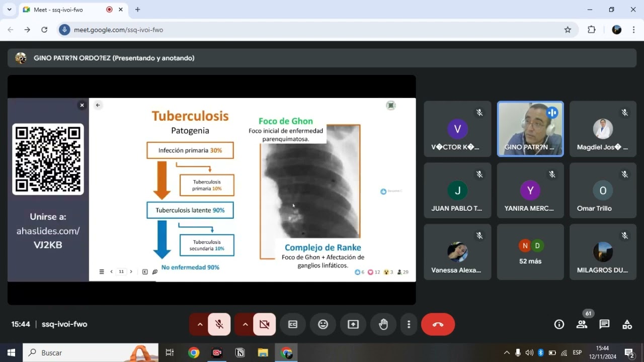The height and width of the screenshot is (362, 644).
Task: Toggle the camera off button
Action: [265, 324]
